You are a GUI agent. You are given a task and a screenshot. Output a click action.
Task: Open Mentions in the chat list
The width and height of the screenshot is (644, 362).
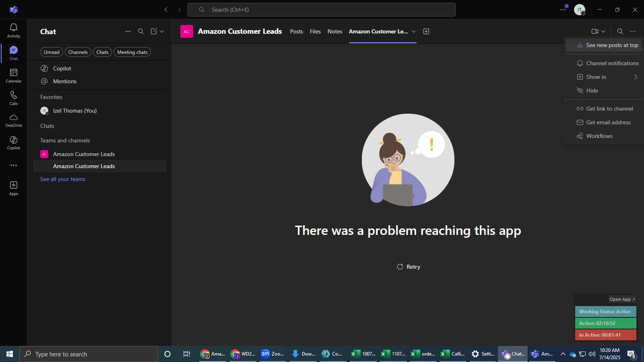(x=100, y=81)
